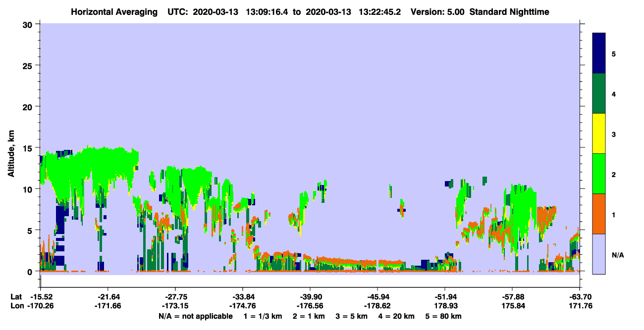Image resolution: width=644 pixels, height=330 pixels.
Task: Click the 'Standard Nighttime' text
Action: [508, 12]
